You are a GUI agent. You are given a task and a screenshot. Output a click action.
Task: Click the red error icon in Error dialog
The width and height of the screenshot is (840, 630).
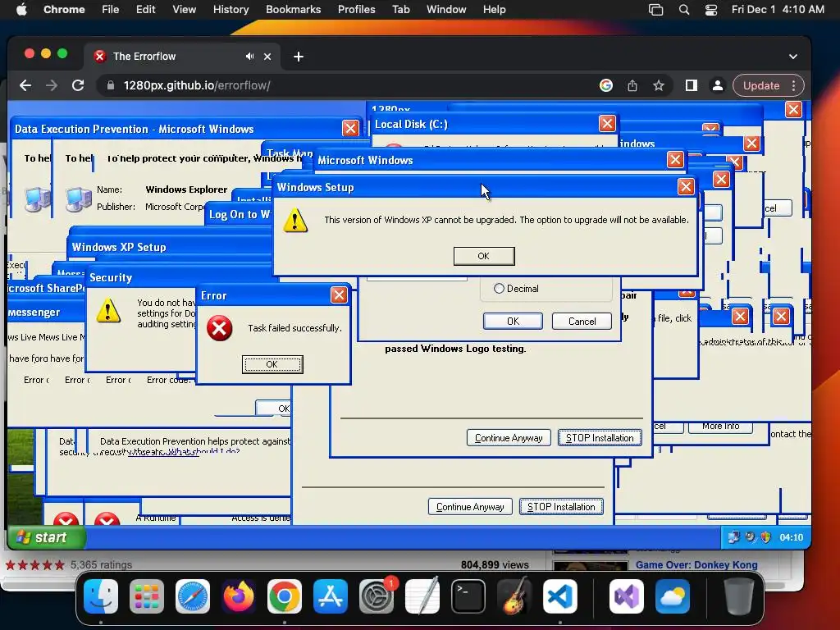pyautogui.click(x=220, y=328)
